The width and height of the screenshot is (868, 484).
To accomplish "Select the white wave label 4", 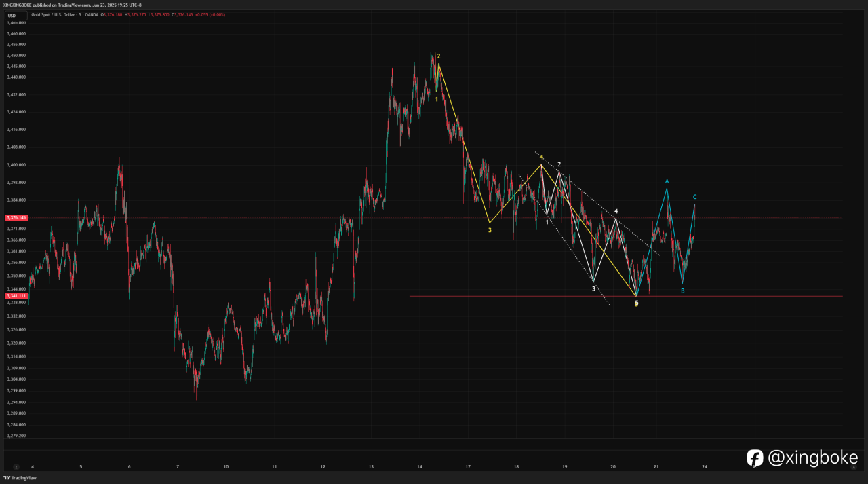I will coord(616,212).
